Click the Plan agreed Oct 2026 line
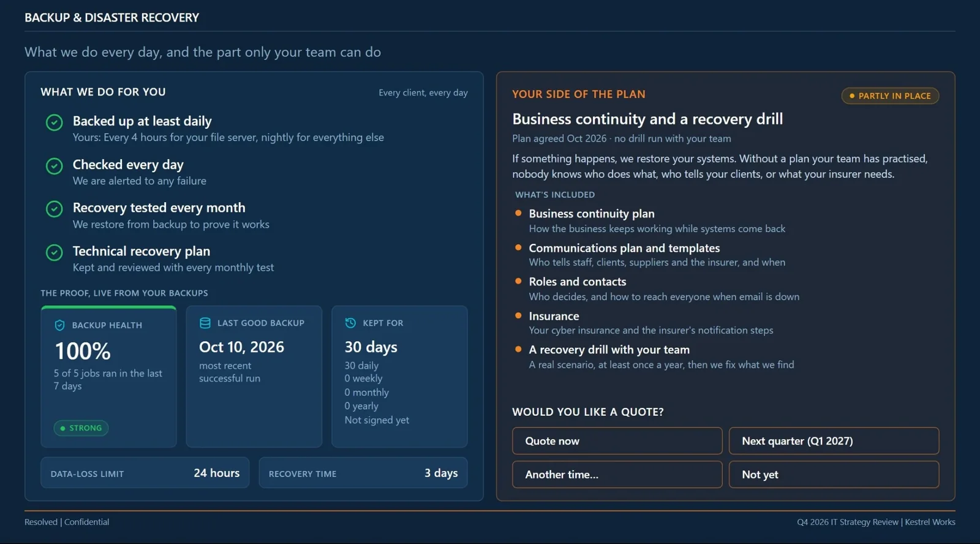980x544 pixels. point(622,138)
